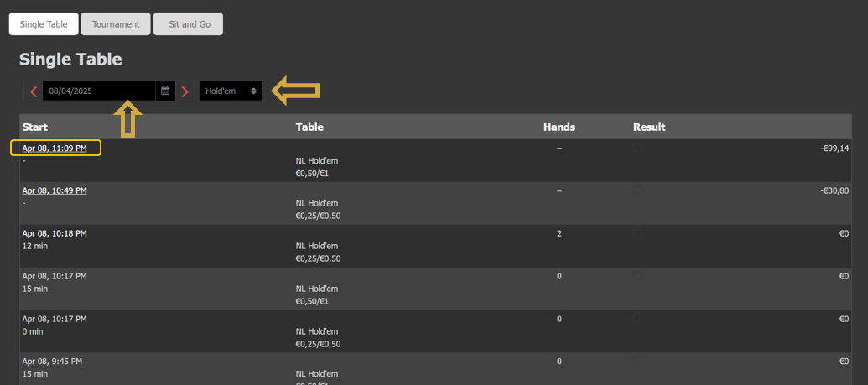
Task: Go to the previous day with the red left arrow
Action: [34, 91]
